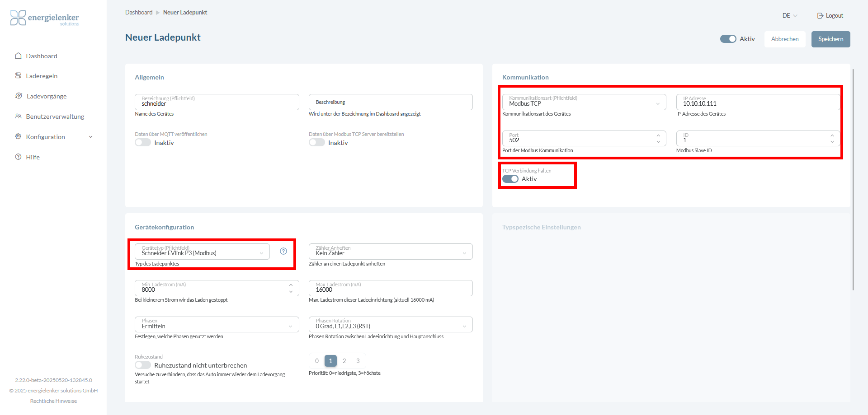Enable MQTT data publishing toggle
868x415 pixels.
point(143,143)
